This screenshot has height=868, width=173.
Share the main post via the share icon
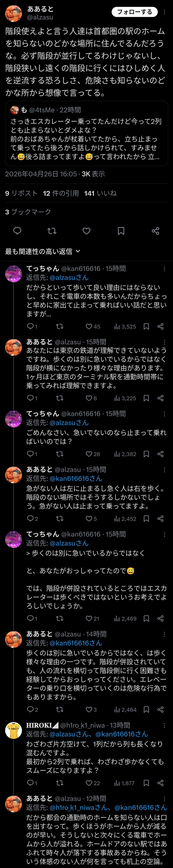[x=156, y=231]
